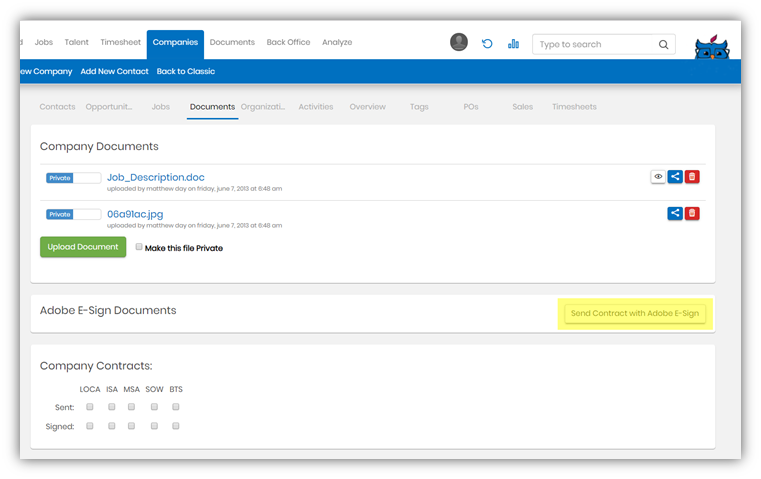Preview Job_Description.doc with eye icon

[x=658, y=177]
